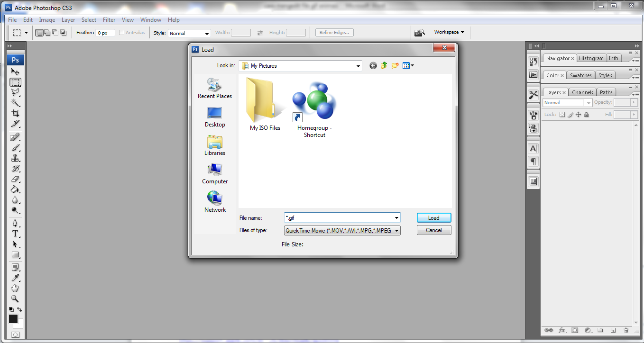Open the Tool Presets panel icon
Screen dimensions: 644x343
tap(533, 95)
